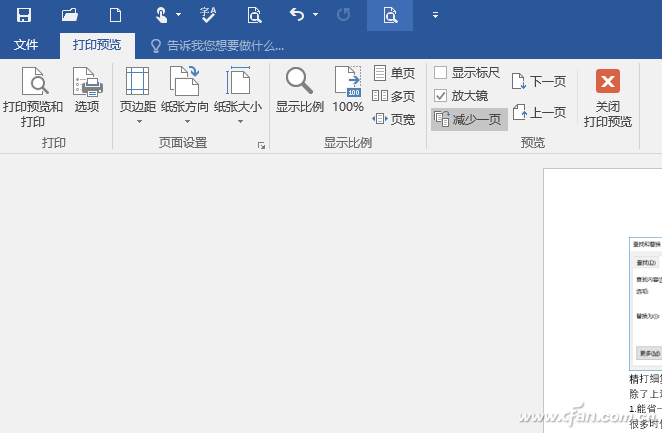
Task: Click the highlighted print preview toolbar icon
Action: pyautogui.click(x=390, y=15)
